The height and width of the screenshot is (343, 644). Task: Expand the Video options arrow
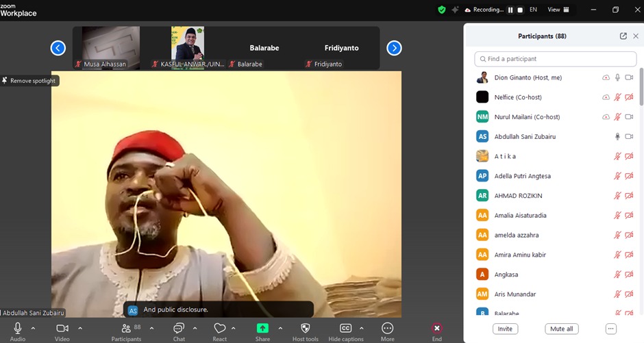pyautogui.click(x=80, y=328)
